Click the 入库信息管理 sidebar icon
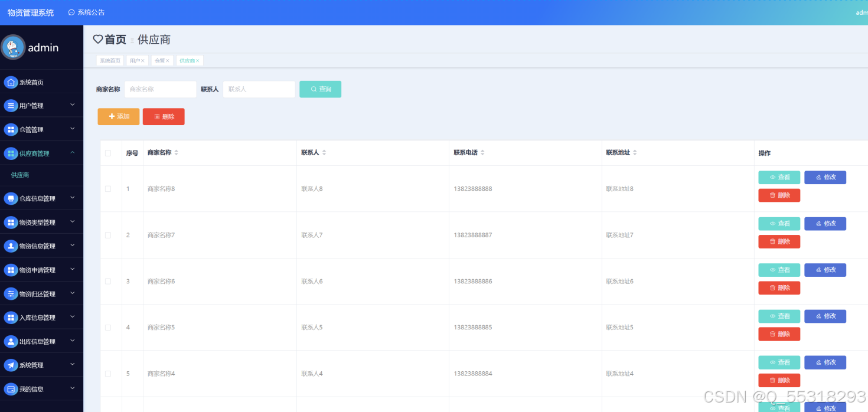 point(11,318)
